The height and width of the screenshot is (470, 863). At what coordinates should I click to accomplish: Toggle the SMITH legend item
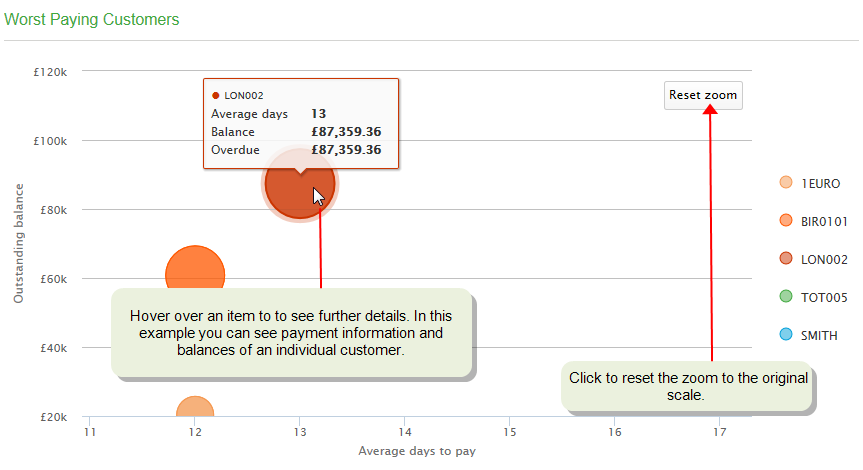click(819, 336)
